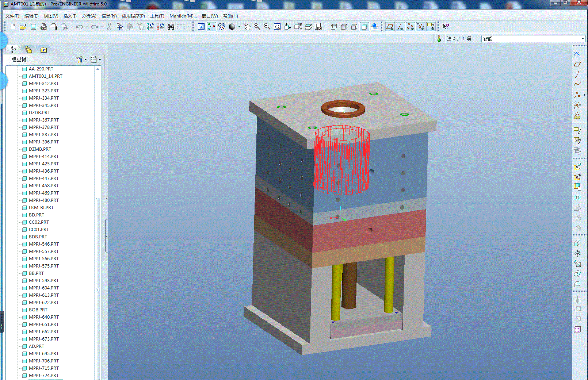The height and width of the screenshot is (380, 588).
Task: Open the 智能 selection filter dropdown
Action: point(583,39)
